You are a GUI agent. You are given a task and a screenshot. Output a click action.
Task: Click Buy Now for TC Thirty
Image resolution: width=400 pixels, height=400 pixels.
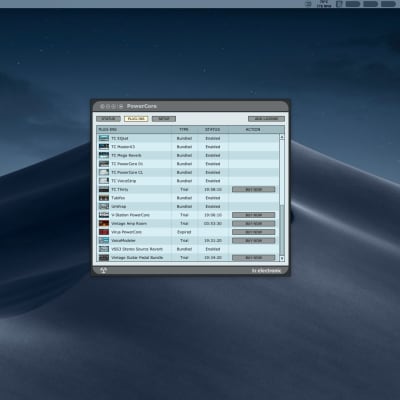coord(254,189)
